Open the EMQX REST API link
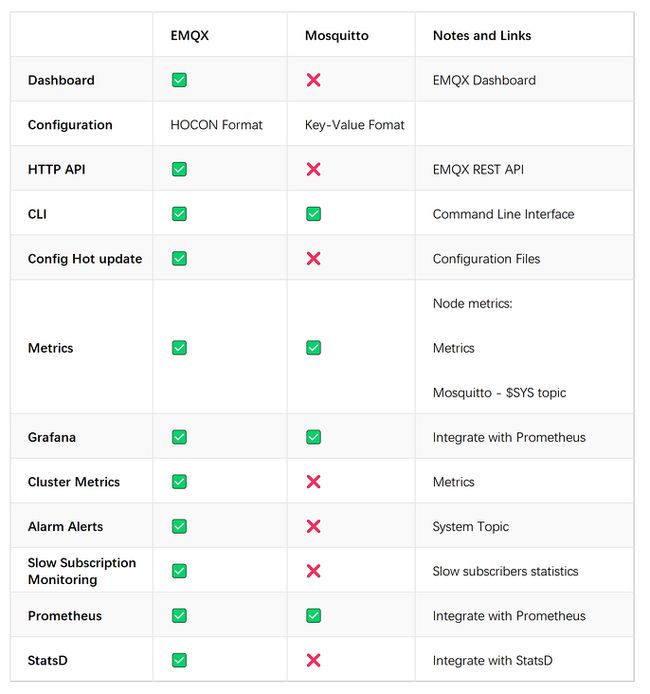Viewport: 650px width, 694px height. [x=478, y=170]
